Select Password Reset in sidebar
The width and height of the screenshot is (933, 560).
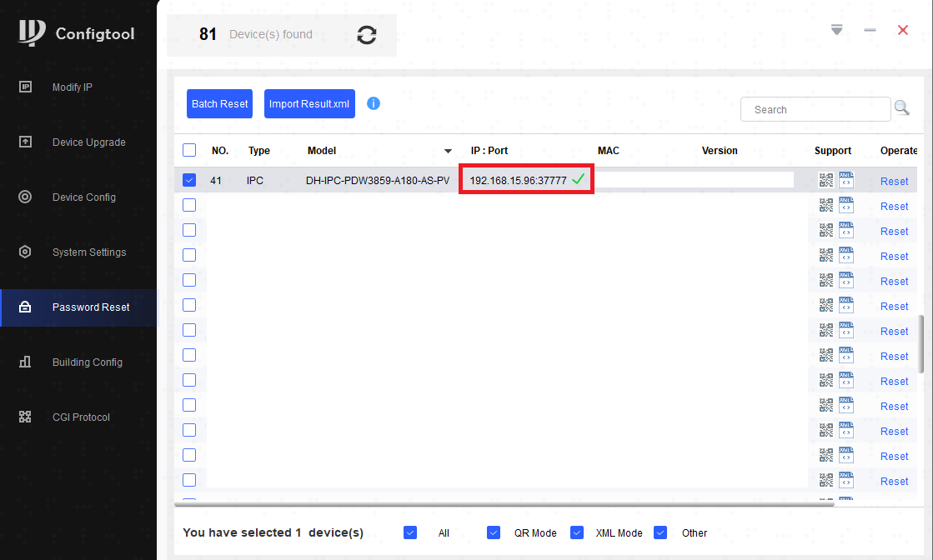click(79, 307)
